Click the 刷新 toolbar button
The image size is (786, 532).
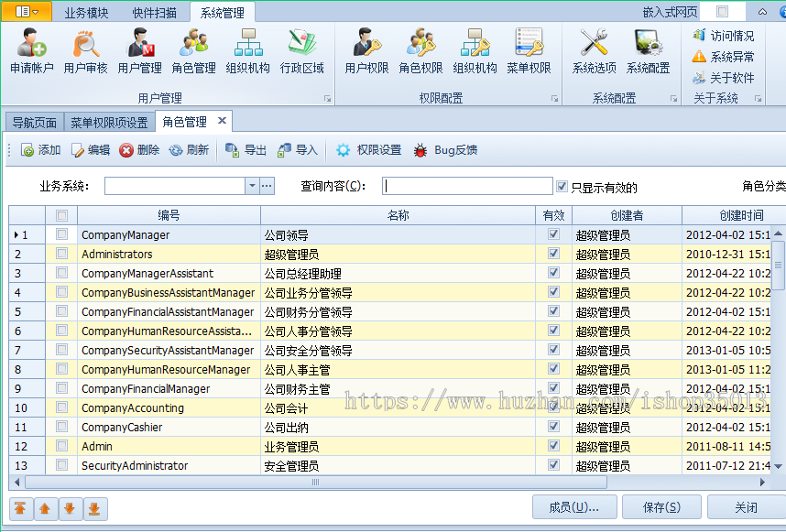(189, 150)
